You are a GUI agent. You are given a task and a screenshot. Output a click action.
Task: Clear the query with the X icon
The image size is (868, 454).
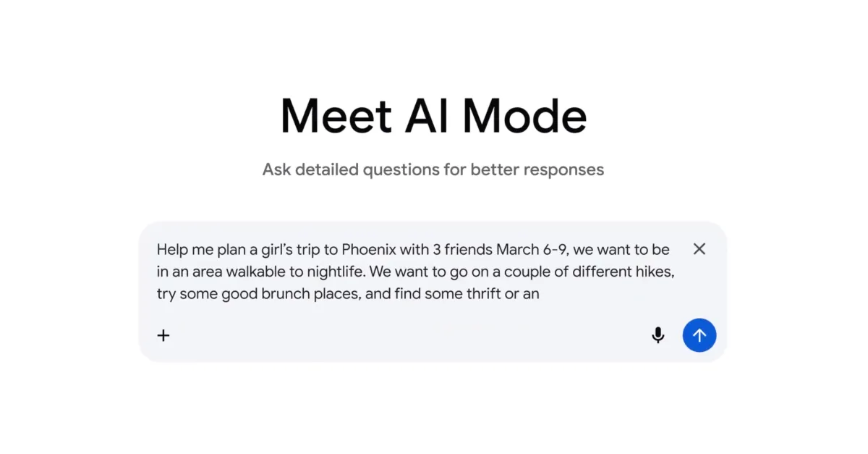coord(699,249)
